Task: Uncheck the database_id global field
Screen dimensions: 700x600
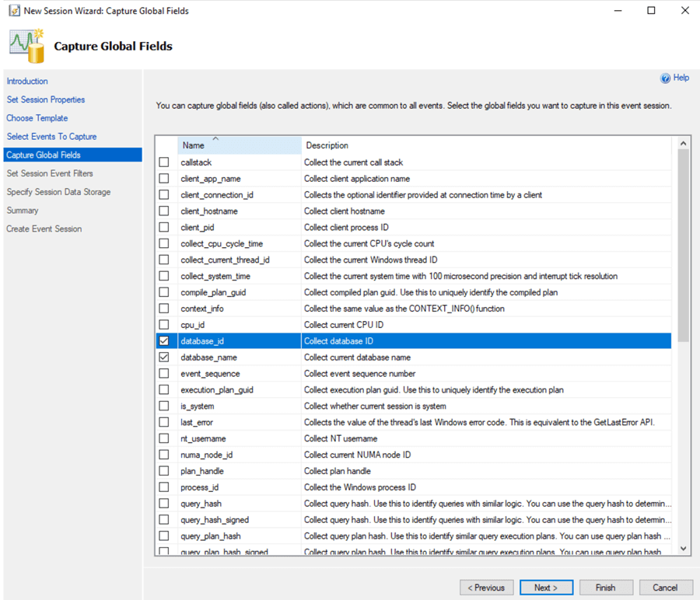Action: (x=165, y=340)
